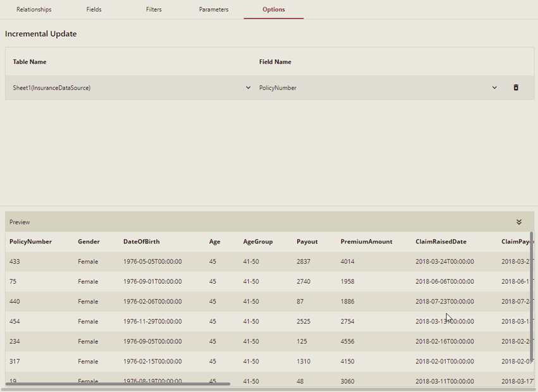Switch to the Relationships tab

(34, 9)
